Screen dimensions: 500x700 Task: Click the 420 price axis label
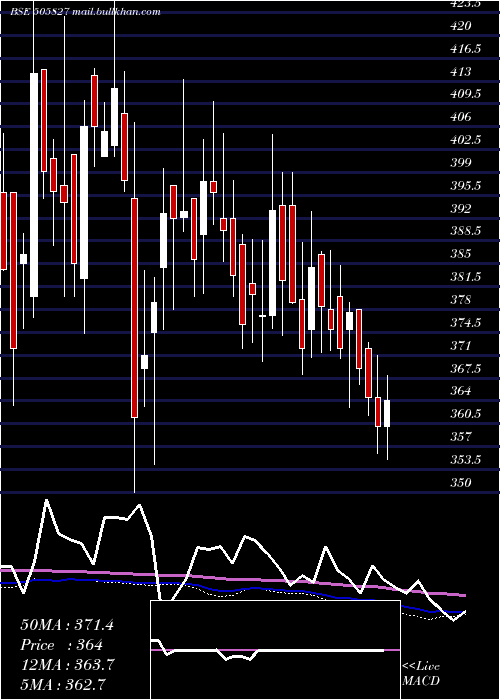[x=461, y=26]
